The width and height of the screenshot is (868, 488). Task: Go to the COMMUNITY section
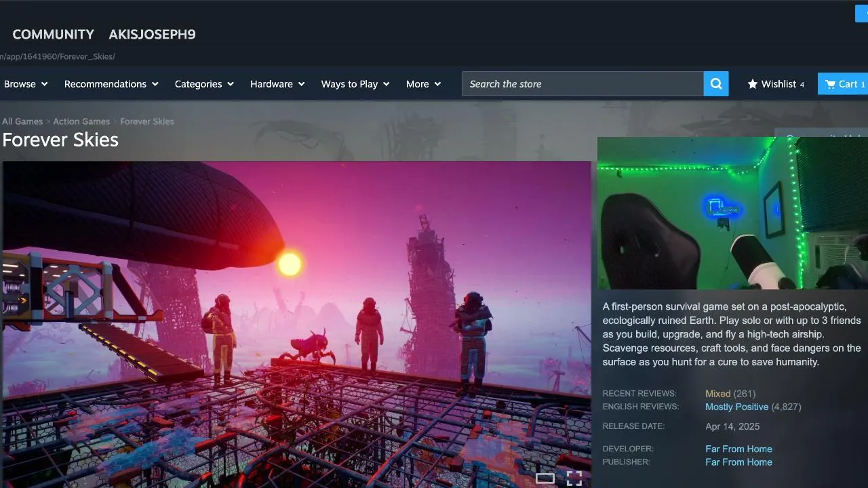click(x=54, y=35)
